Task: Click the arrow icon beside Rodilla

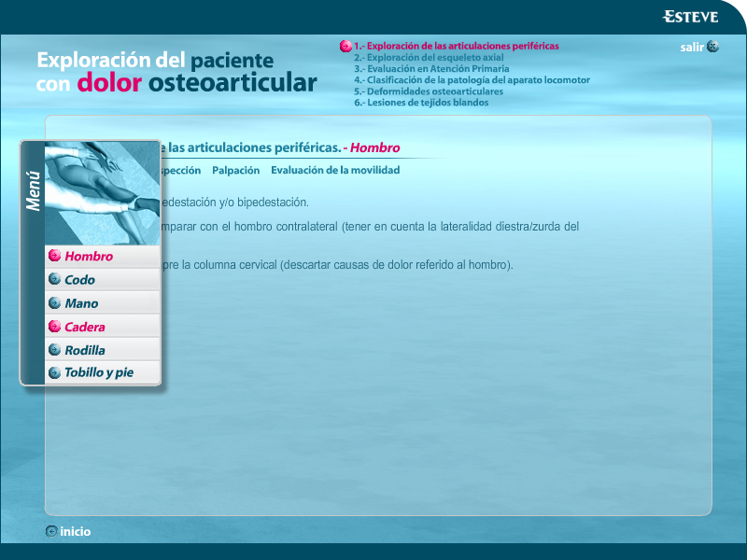Action: coord(55,349)
